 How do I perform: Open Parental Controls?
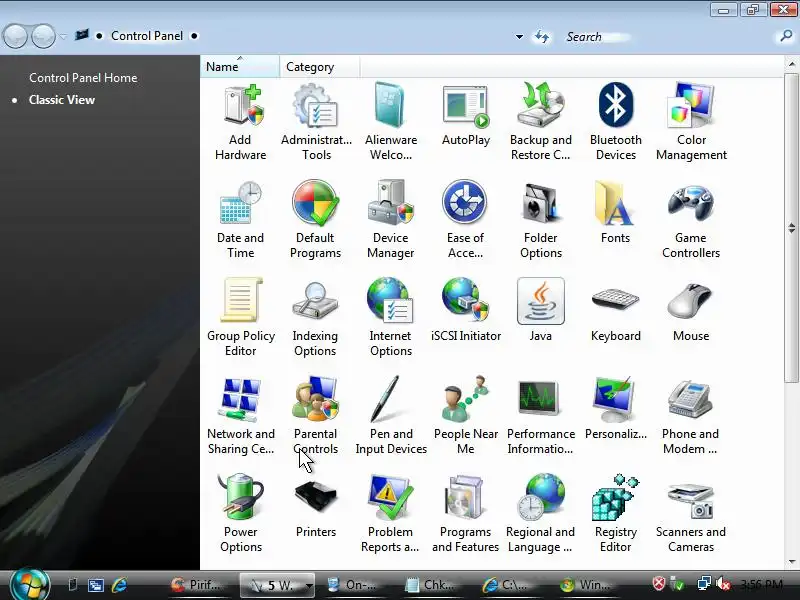pos(315,416)
